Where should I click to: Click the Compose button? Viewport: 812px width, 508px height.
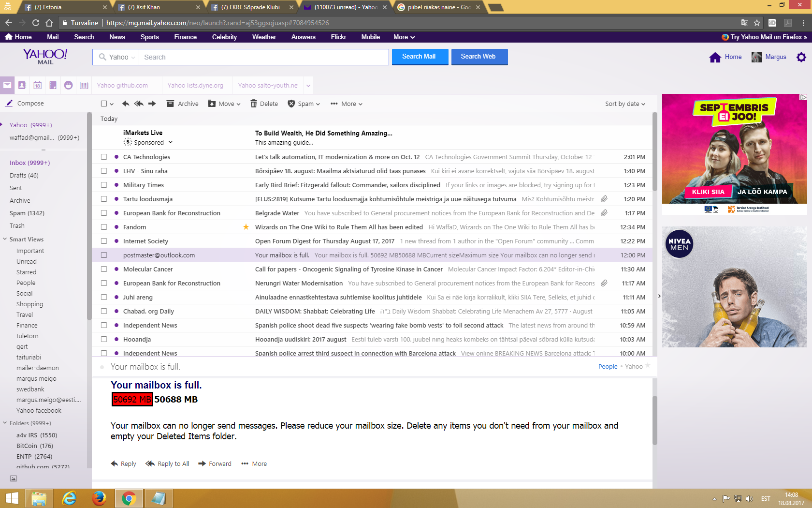coord(25,103)
